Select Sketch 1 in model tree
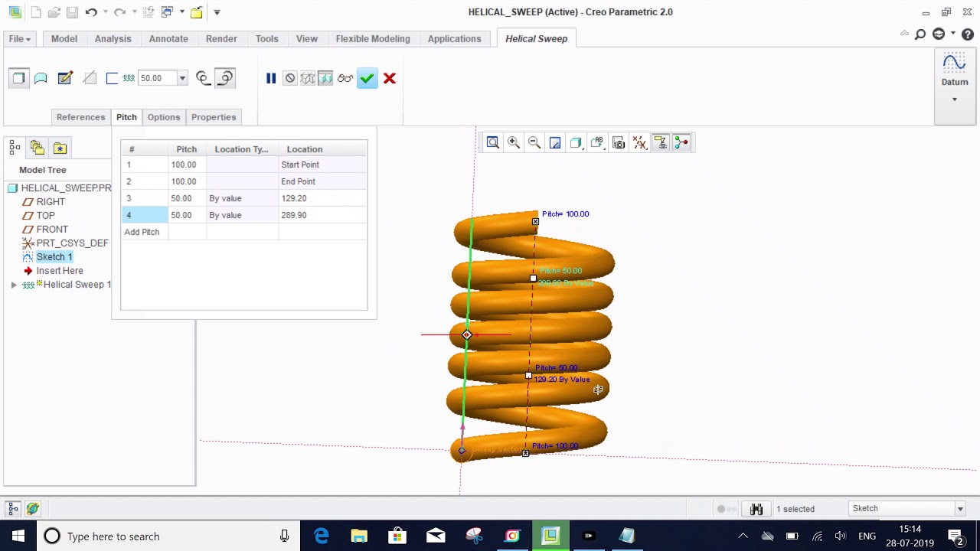980x551 pixels. coord(54,257)
